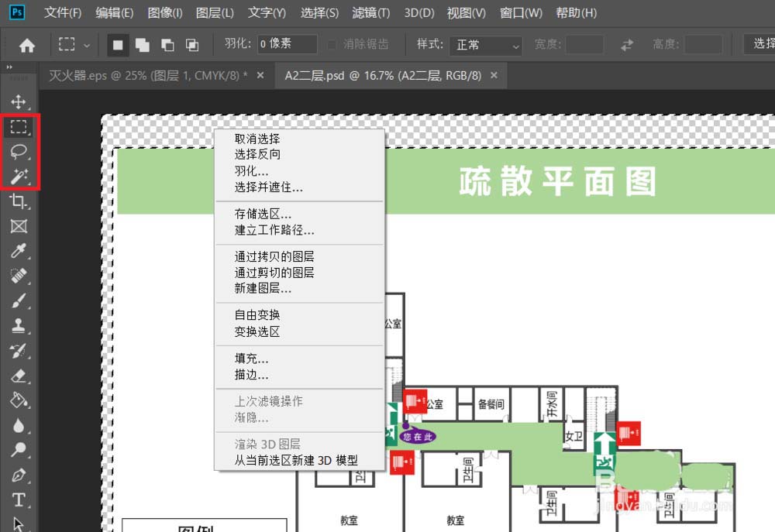
Task: Select the Crop tool
Action: [19, 201]
